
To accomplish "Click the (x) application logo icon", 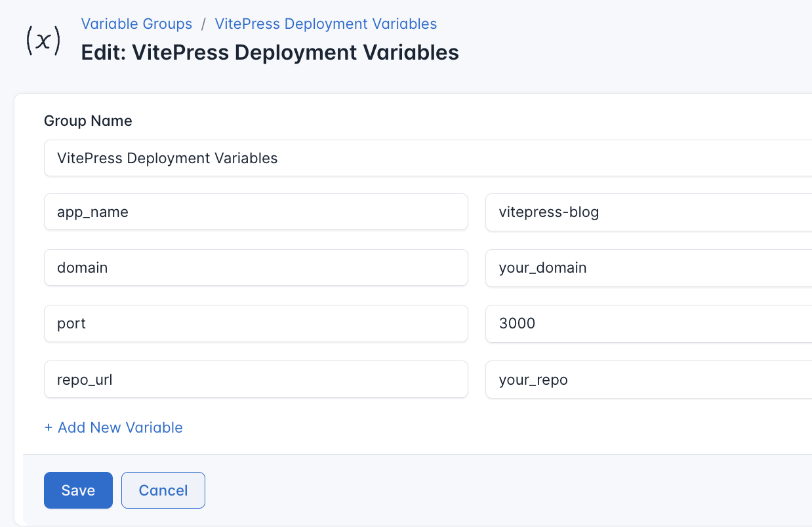I will (42, 40).
